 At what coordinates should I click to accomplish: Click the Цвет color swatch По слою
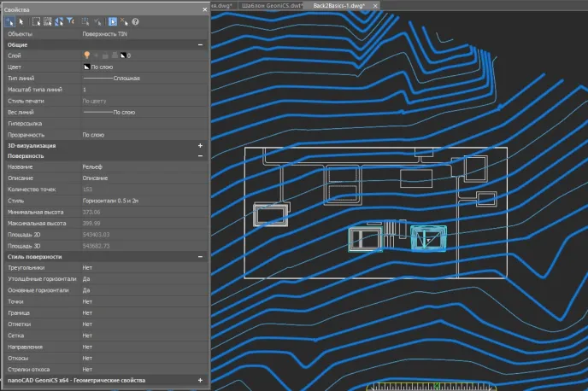pos(86,66)
